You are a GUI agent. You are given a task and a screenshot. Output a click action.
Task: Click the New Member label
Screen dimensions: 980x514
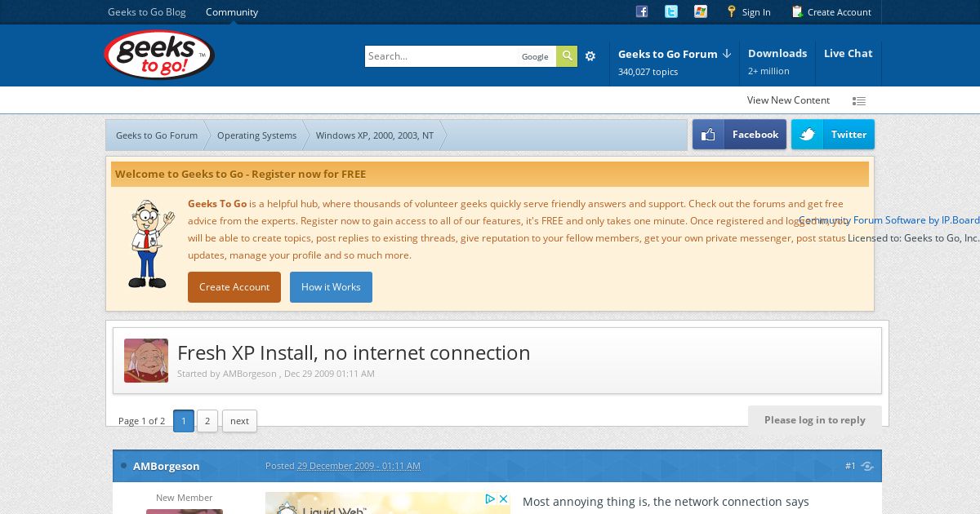click(185, 498)
